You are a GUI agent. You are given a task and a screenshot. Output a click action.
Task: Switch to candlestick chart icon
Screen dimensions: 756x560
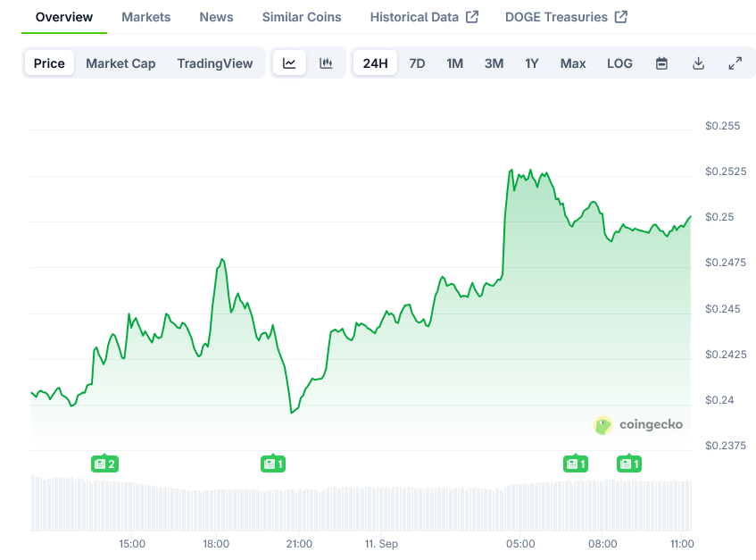(x=326, y=63)
